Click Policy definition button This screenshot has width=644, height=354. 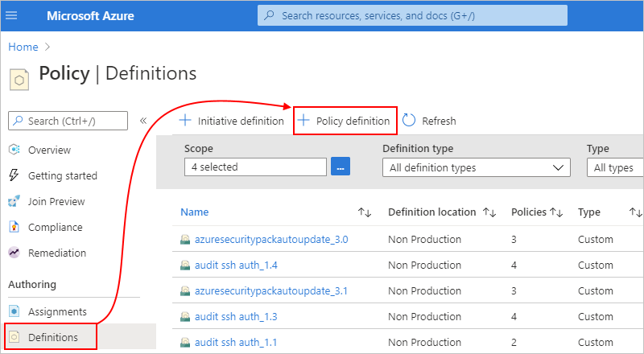345,121
